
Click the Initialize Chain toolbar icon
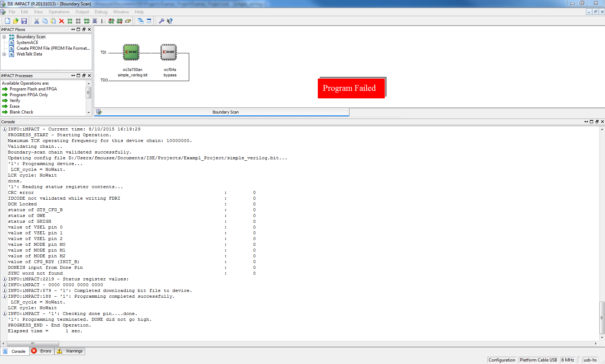tap(86, 21)
